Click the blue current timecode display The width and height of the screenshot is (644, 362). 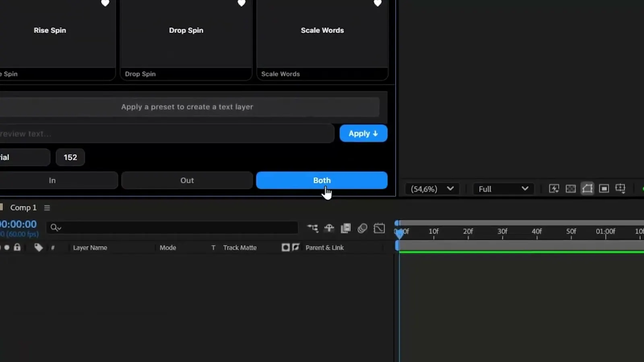pyautogui.click(x=19, y=224)
